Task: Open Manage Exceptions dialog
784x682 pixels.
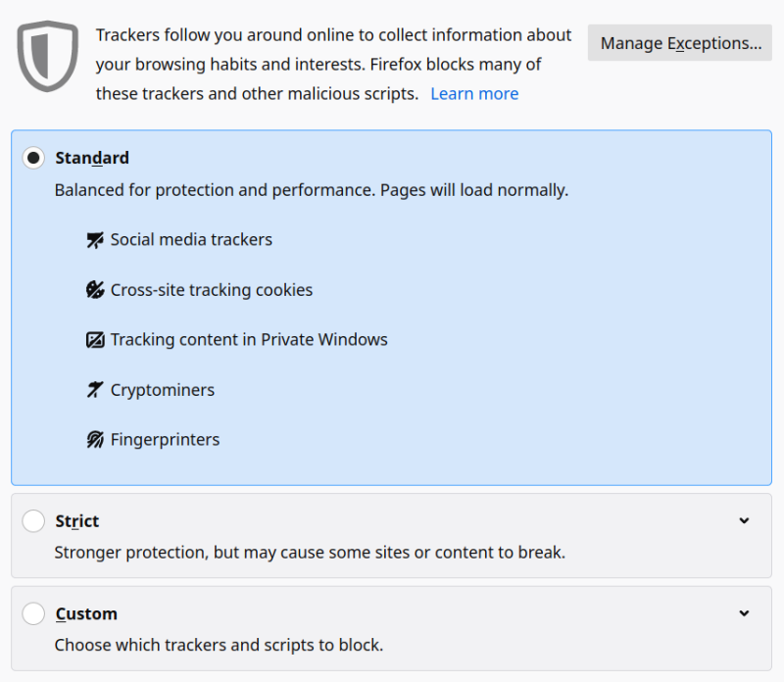Action: pyautogui.click(x=678, y=42)
